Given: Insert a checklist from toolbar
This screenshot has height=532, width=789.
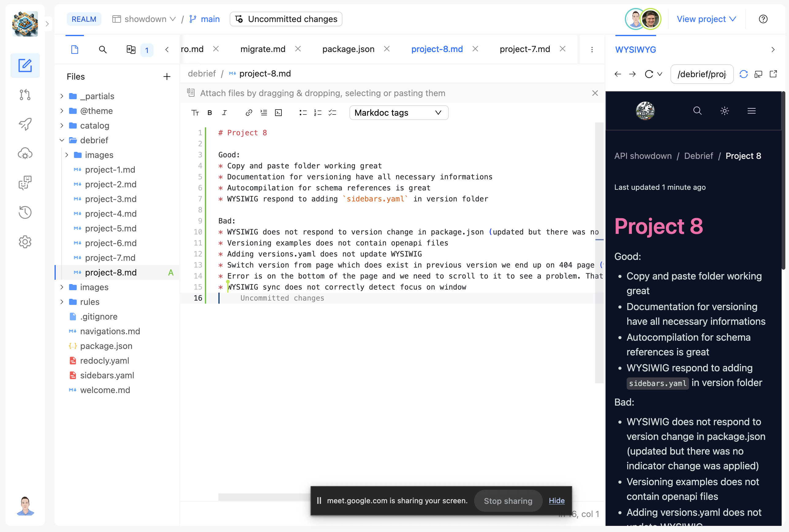Looking at the screenshot, I should point(332,113).
